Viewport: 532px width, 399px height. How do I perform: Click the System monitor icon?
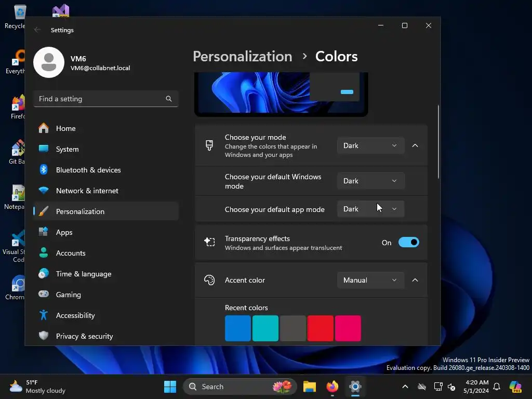click(44, 149)
